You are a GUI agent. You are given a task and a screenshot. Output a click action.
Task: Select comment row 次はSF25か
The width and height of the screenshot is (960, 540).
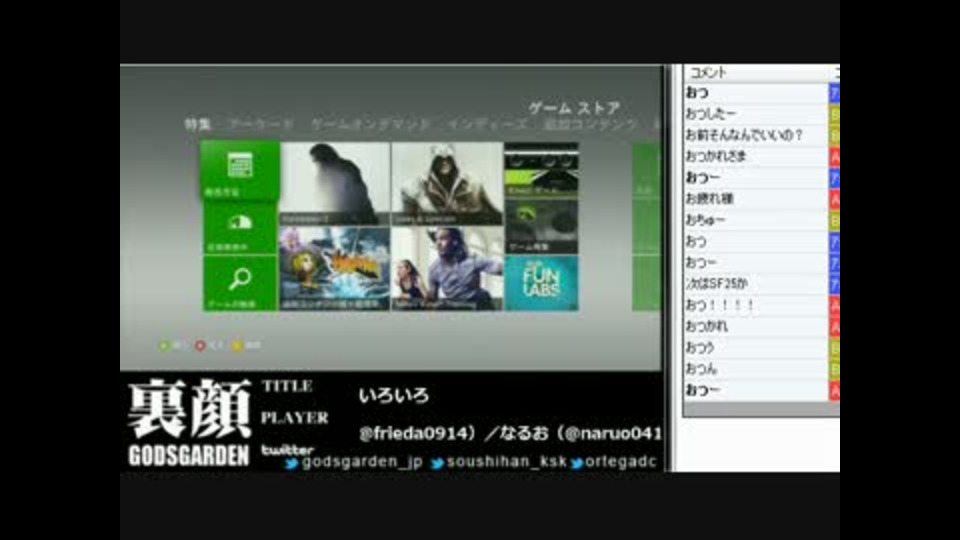point(756,283)
